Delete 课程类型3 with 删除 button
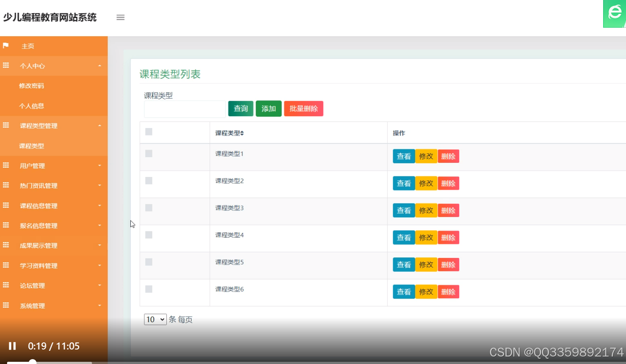Image resolution: width=626 pixels, height=364 pixels. coord(448,210)
